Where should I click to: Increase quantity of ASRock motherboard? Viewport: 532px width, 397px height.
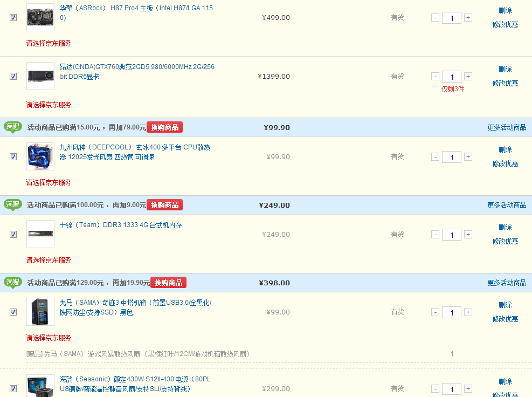coord(468,18)
